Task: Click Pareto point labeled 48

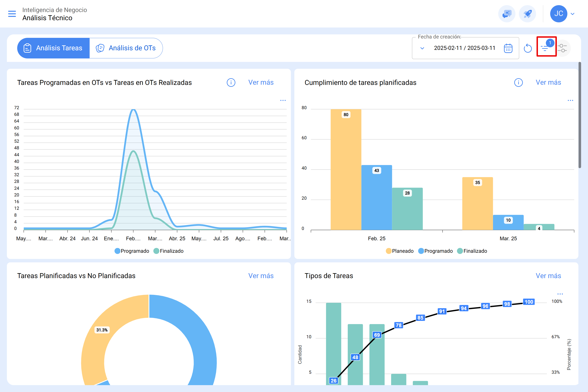Action: point(355,357)
